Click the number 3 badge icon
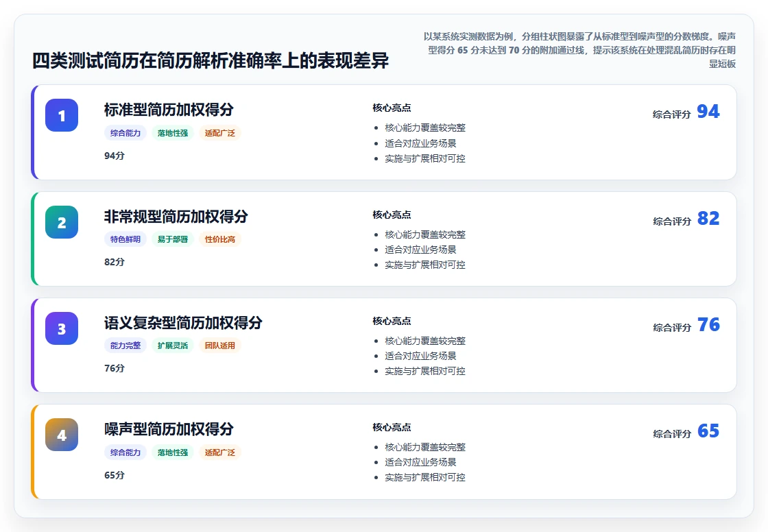The image size is (768, 532). [62, 328]
